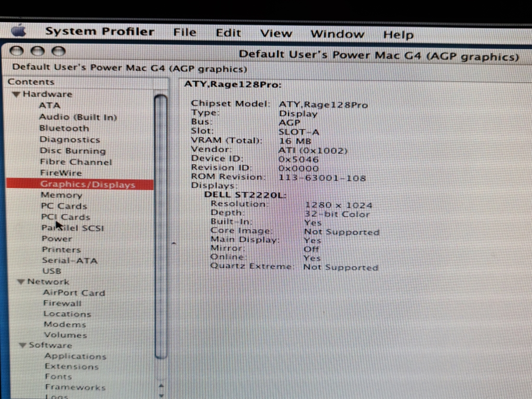Select Extensions under Software

coord(71,367)
